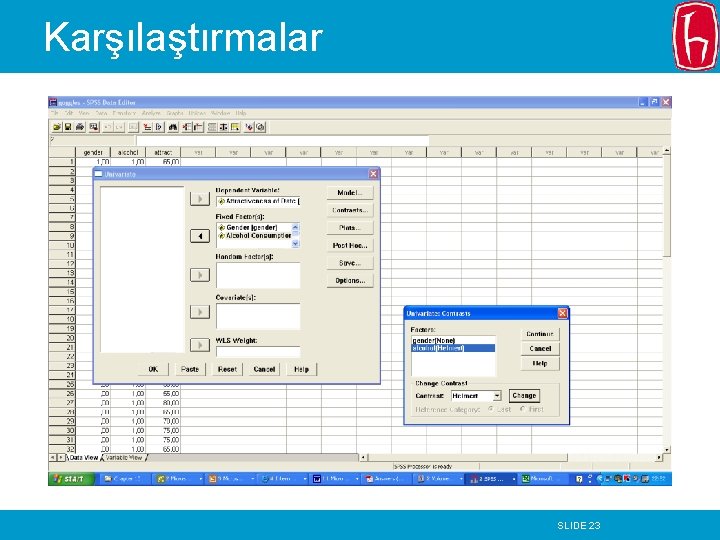Click the data editor vertical scrollbar

[x=667, y=300]
